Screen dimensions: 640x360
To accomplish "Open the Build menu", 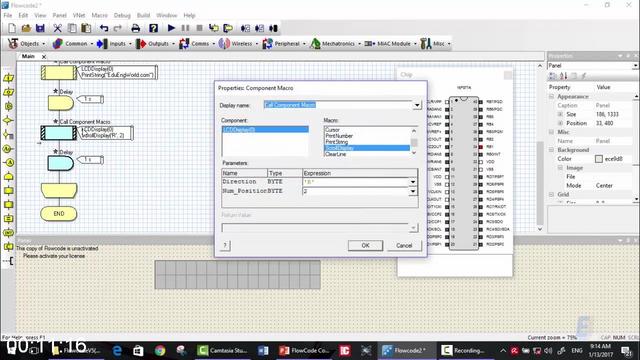I will [143, 15].
